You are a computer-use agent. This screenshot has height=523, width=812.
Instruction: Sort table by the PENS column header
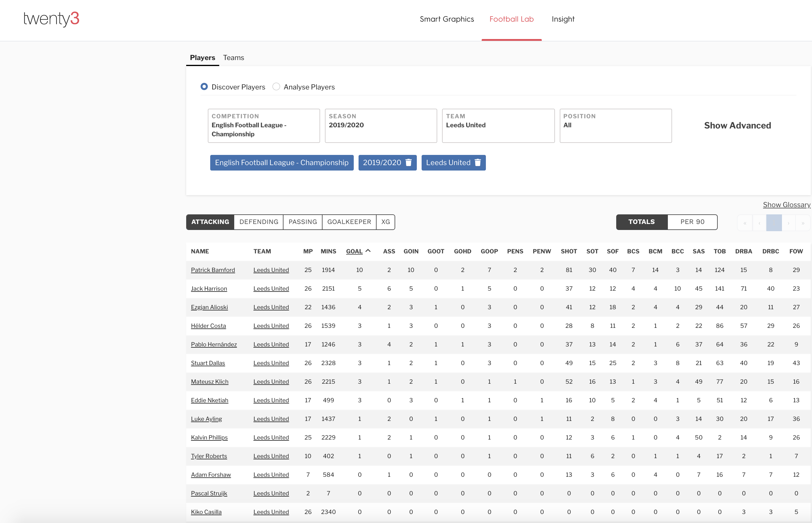click(x=515, y=251)
